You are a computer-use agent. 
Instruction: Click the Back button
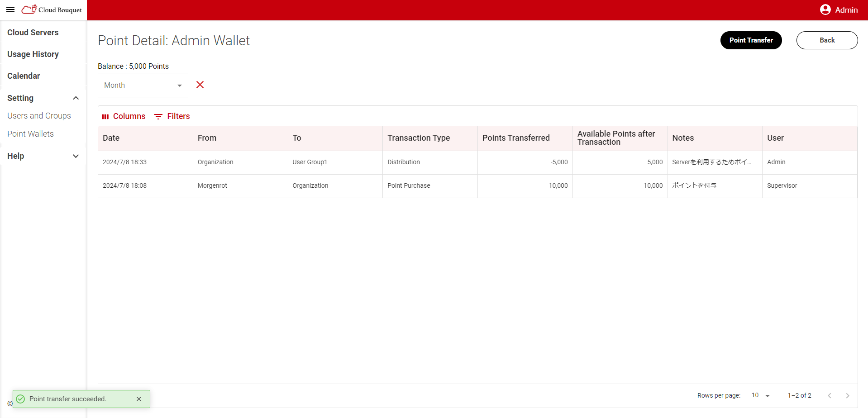(x=827, y=40)
